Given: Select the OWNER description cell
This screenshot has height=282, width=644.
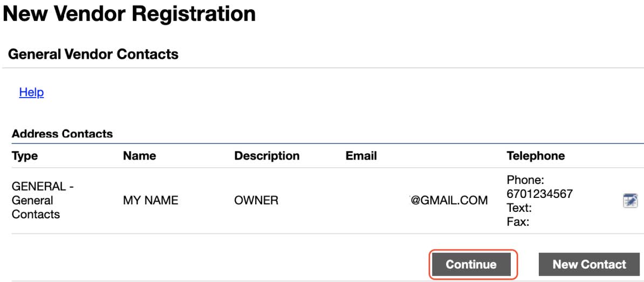Looking at the screenshot, I should click(x=256, y=201).
